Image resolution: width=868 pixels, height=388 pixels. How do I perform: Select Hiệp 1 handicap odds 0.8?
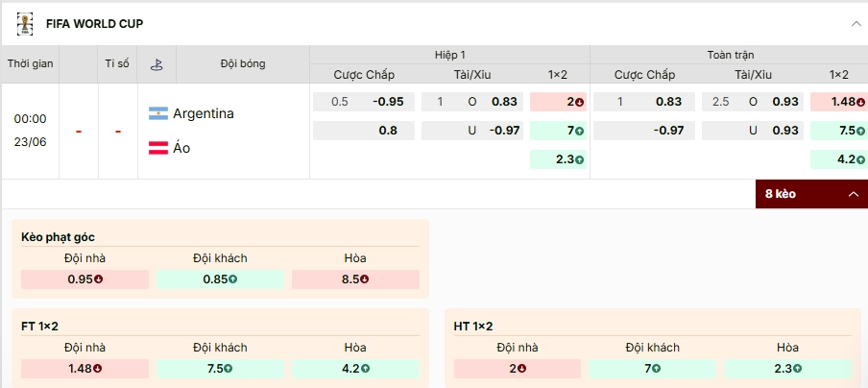coord(364,131)
